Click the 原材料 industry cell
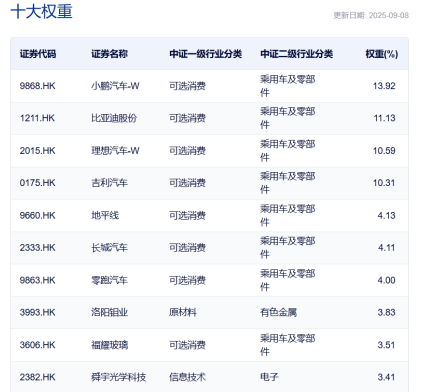The image size is (434, 392). [x=183, y=313]
